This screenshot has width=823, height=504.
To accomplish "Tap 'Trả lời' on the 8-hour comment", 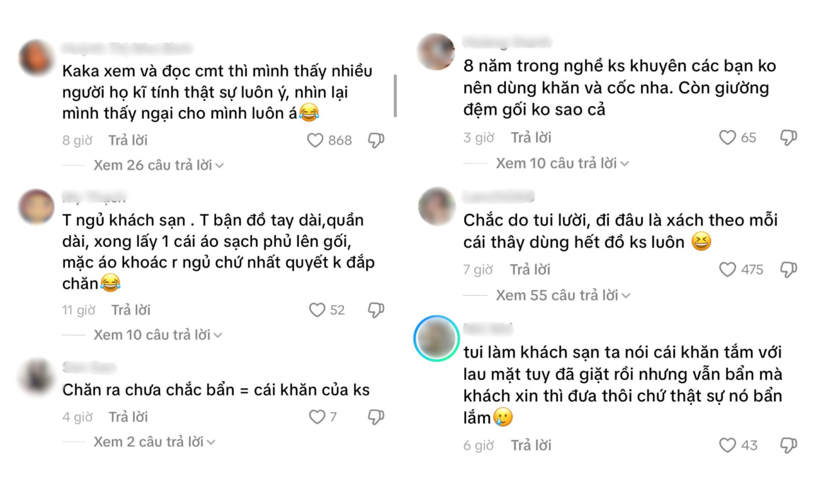I will 127,139.
